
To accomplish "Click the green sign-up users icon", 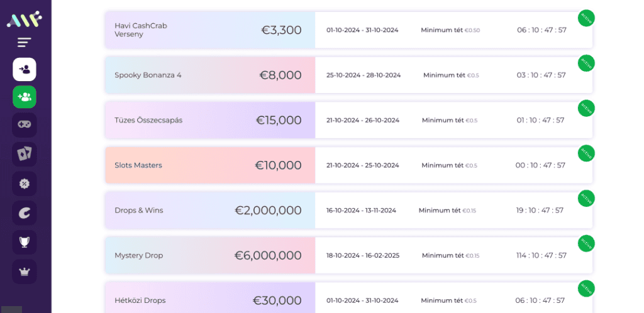I will tap(25, 97).
